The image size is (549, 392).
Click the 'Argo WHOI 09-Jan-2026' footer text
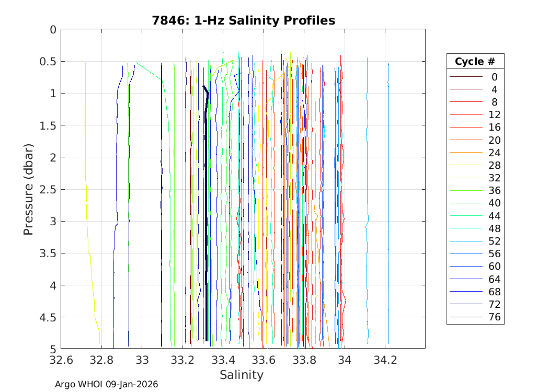coord(106,384)
